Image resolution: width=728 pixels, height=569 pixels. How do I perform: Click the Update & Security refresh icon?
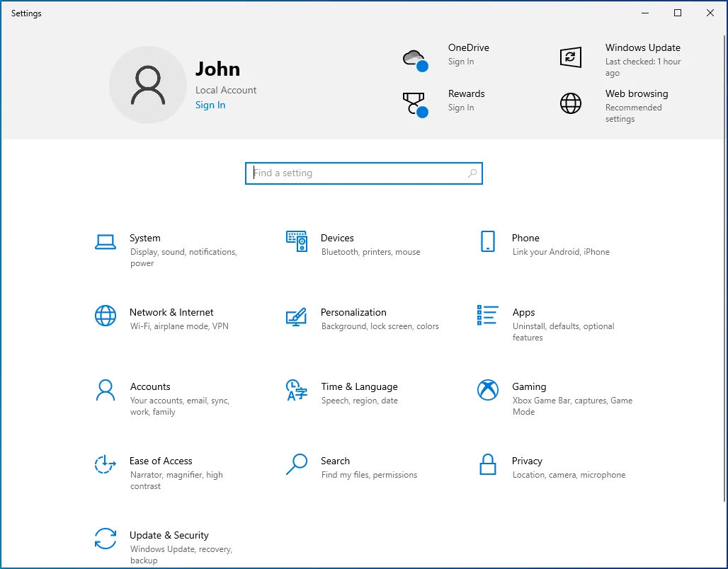(106, 539)
